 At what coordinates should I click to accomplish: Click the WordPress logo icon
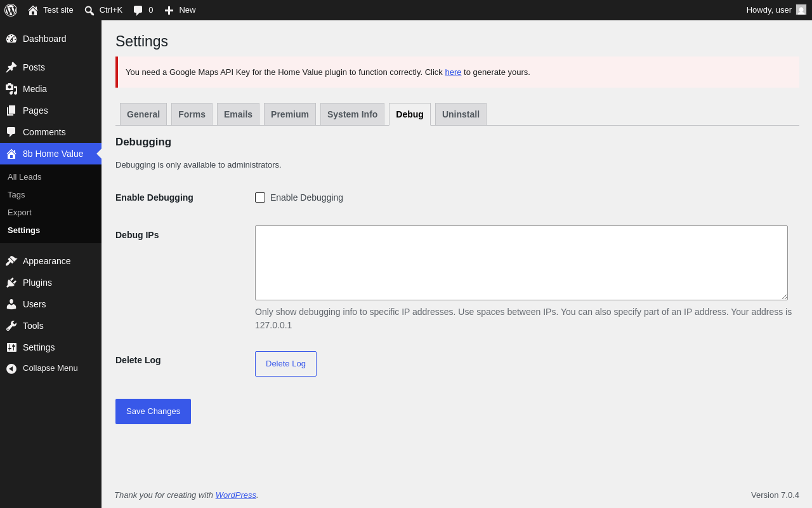pos(11,10)
